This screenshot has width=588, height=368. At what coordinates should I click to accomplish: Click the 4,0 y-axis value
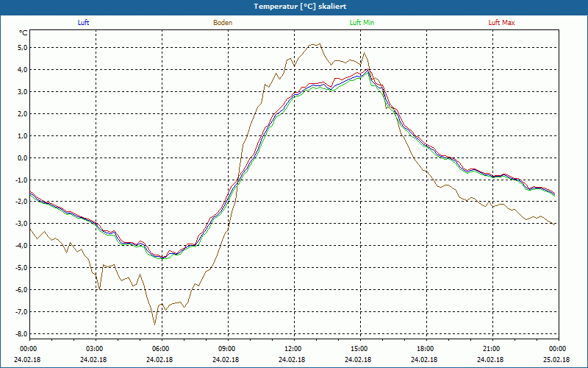point(22,70)
